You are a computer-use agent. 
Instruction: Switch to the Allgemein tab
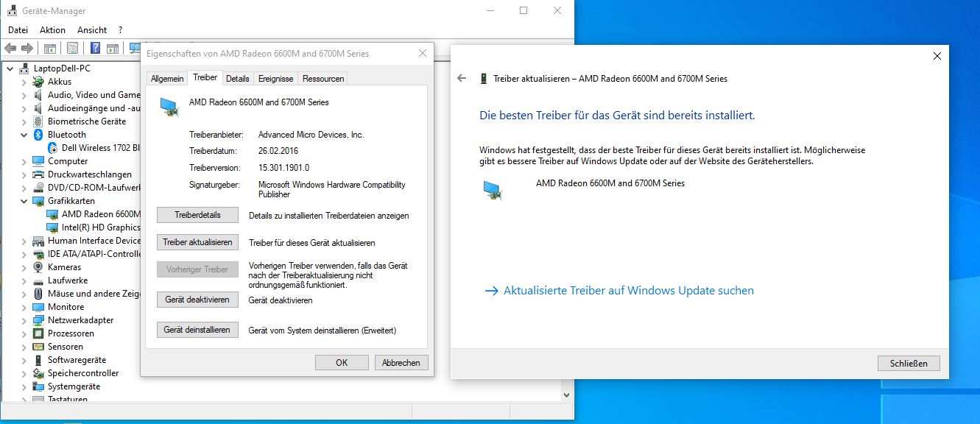click(x=167, y=79)
